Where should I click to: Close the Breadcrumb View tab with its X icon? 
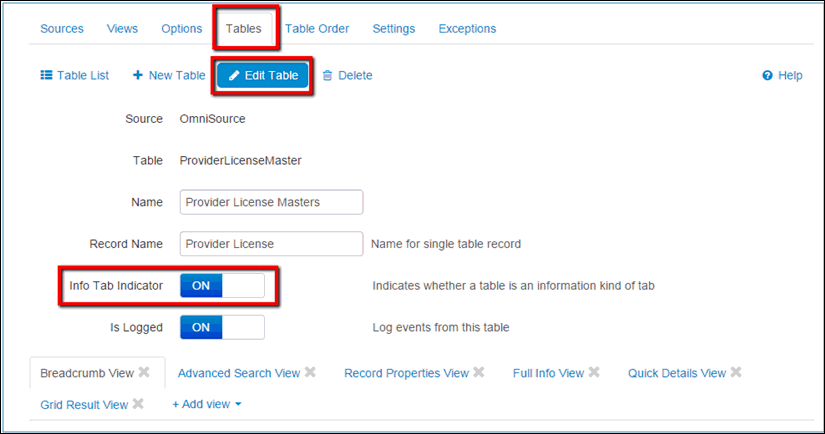coord(144,372)
